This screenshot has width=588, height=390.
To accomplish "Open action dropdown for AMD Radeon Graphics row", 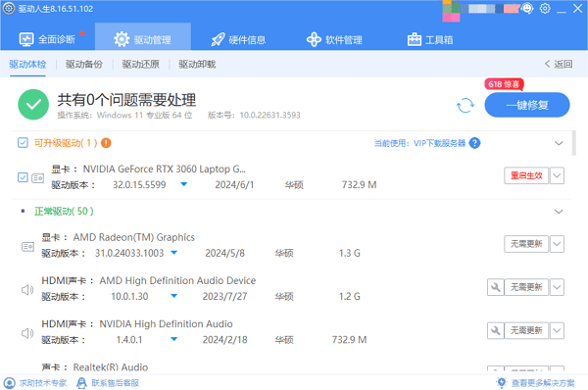I will pyautogui.click(x=557, y=244).
